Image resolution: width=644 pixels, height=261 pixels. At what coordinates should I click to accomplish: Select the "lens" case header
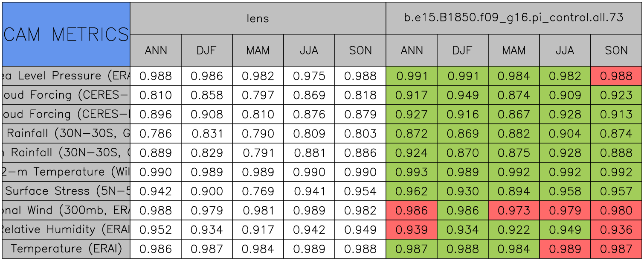(258, 18)
